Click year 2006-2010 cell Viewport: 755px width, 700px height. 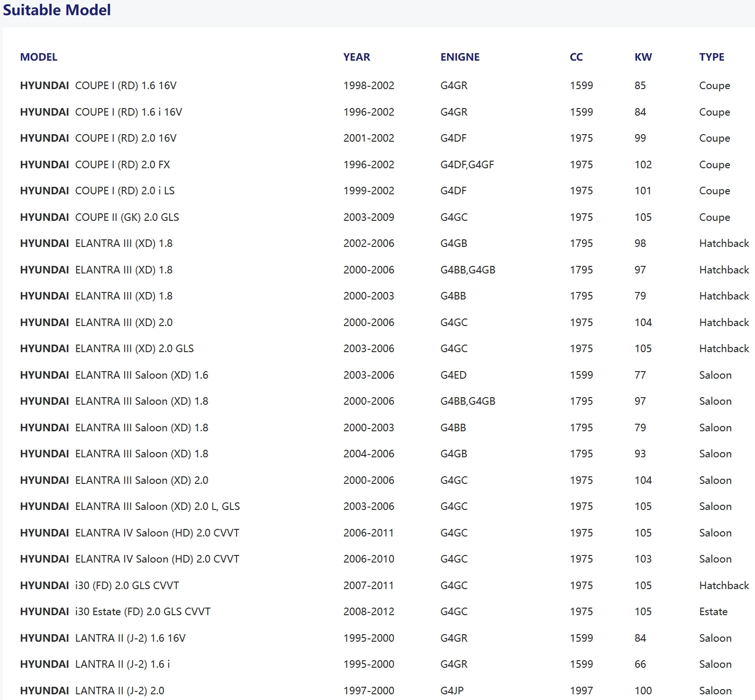click(369, 559)
